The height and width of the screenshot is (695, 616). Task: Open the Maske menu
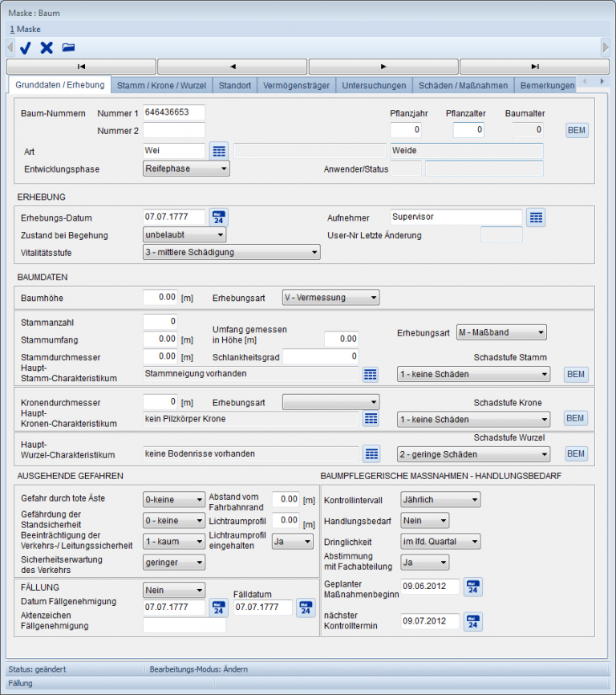(25, 29)
